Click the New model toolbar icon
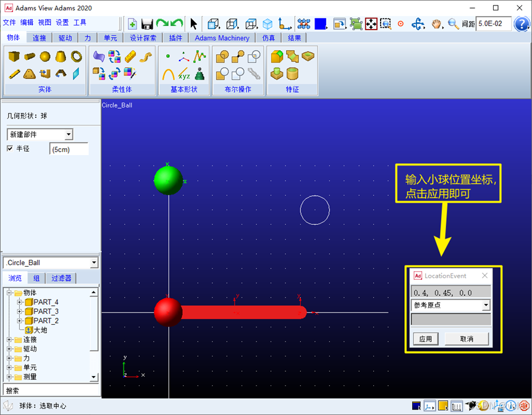Viewport: 532px width, 415px height. click(x=132, y=23)
